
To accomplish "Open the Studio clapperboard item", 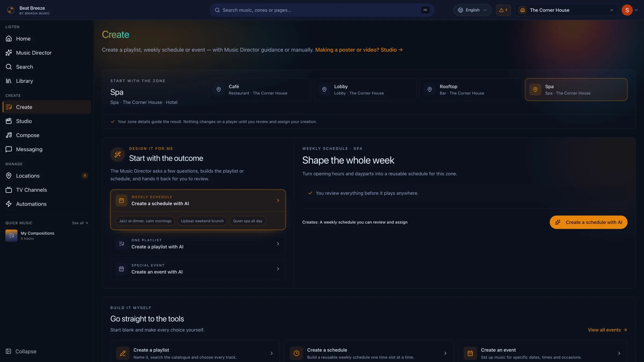I will [47, 121].
